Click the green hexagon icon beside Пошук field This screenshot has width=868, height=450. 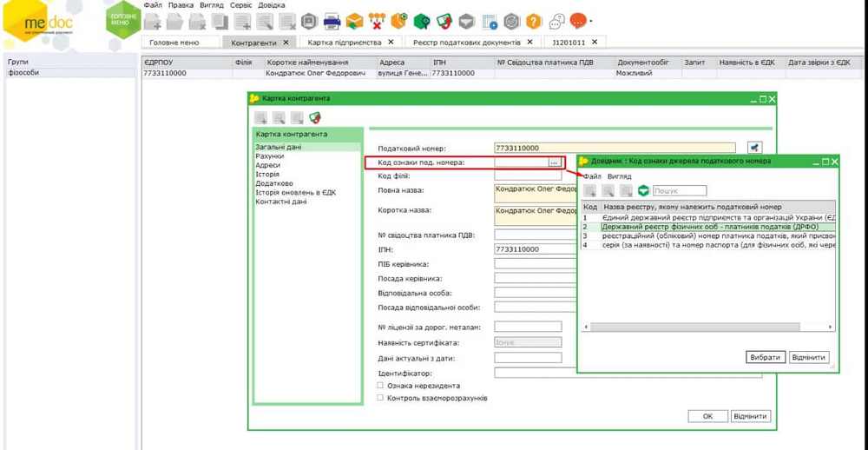[643, 190]
